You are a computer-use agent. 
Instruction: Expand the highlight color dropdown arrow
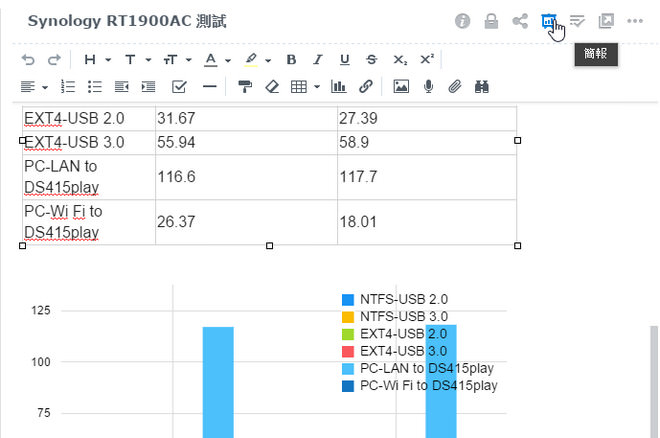click(x=268, y=61)
